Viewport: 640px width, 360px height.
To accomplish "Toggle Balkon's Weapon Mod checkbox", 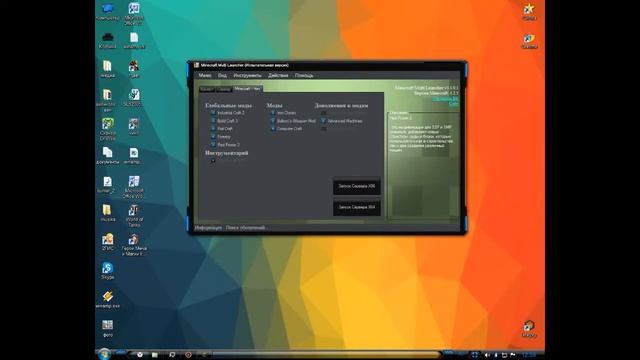I will coord(273,120).
